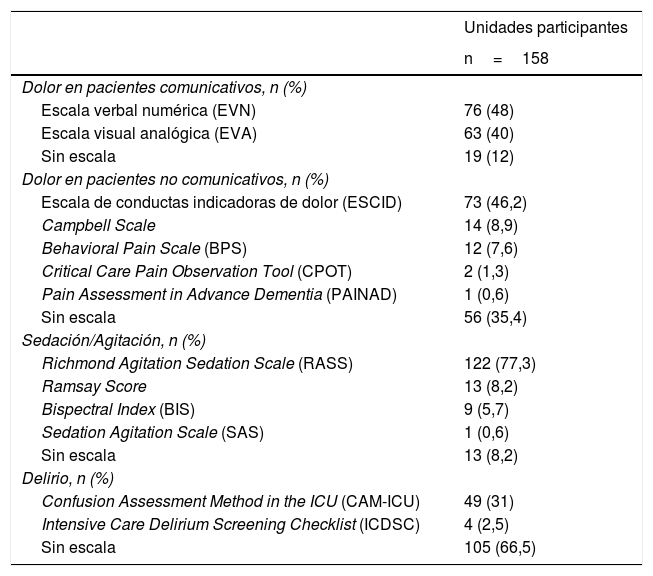653x576 pixels.
Task: Select the 'Escala de conductas indicadoras de dolor (ESCID)' row
Action: coord(221,203)
